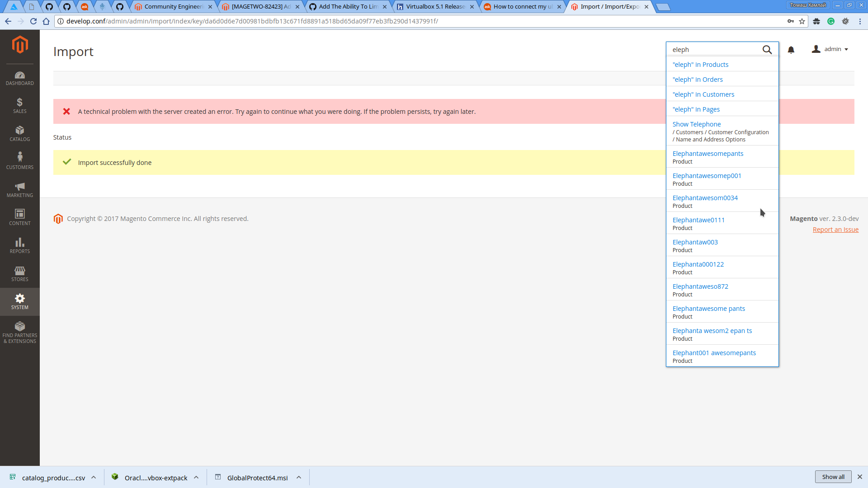Switch to Virtualbox 5.1 Release tab
Image resolution: width=868 pixels, height=488 pixels.
[x=435, y=7]
